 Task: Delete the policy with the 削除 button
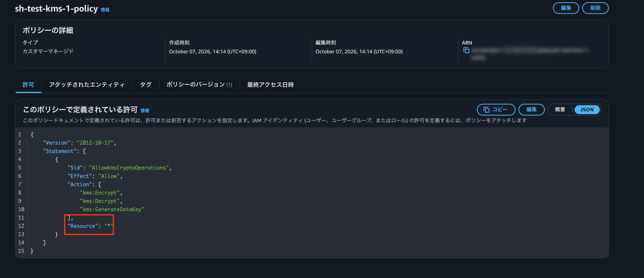tap(595, 8)
